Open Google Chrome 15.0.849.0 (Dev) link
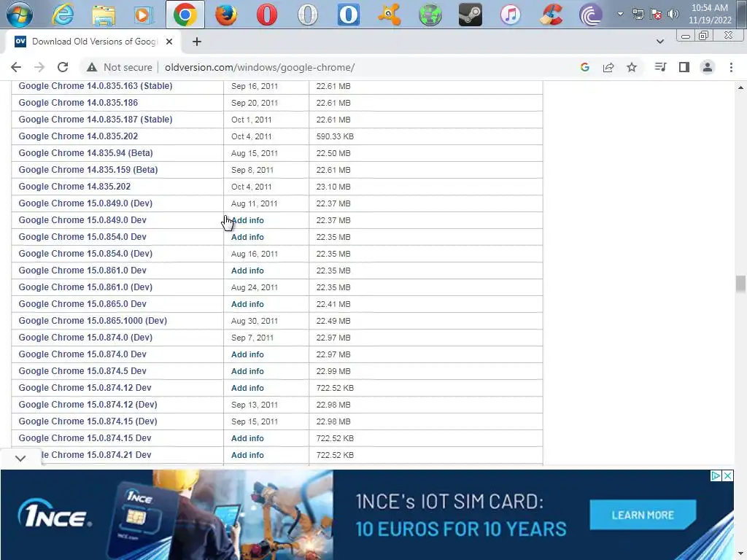The height and width of the screenshot is (560, 747). point(85,203)
